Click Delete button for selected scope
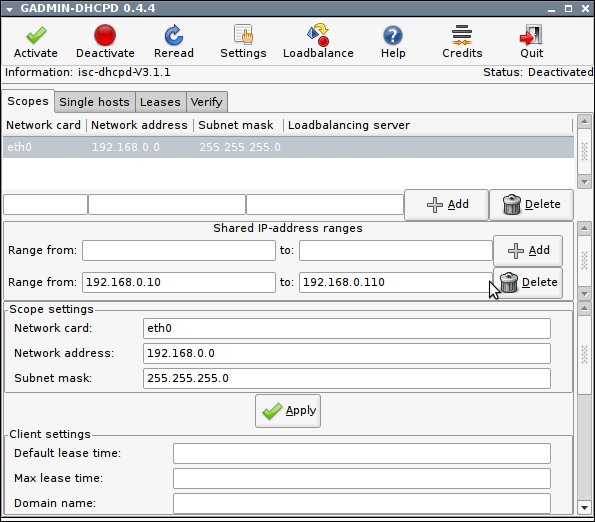The width and height of the screenshot is (595, 522). [x=531, y=204]
